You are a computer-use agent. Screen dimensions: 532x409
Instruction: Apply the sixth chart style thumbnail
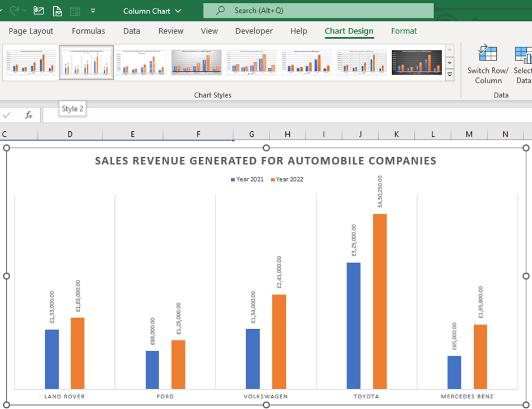pyautogui.click(x=306, y=62)
